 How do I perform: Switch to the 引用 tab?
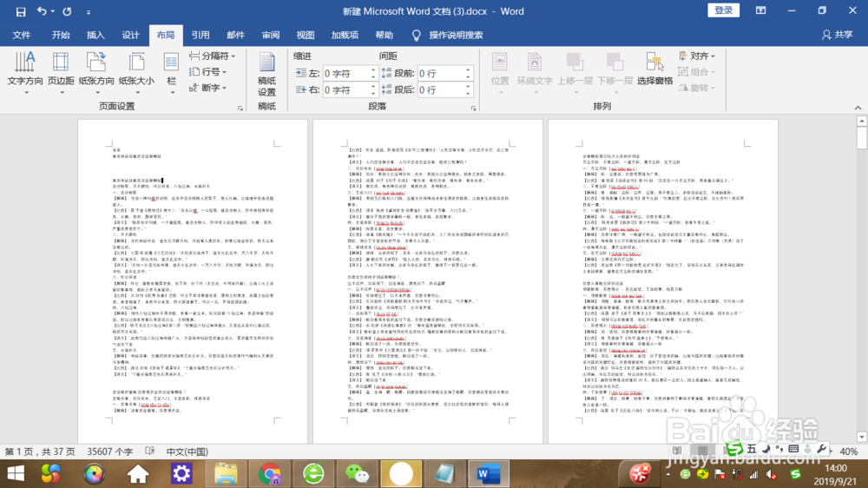[x=200, y=35]
